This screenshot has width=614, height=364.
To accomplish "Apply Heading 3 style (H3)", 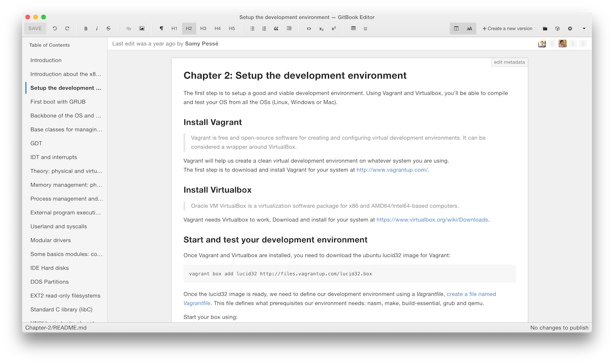I will click(x=203, y=29).
